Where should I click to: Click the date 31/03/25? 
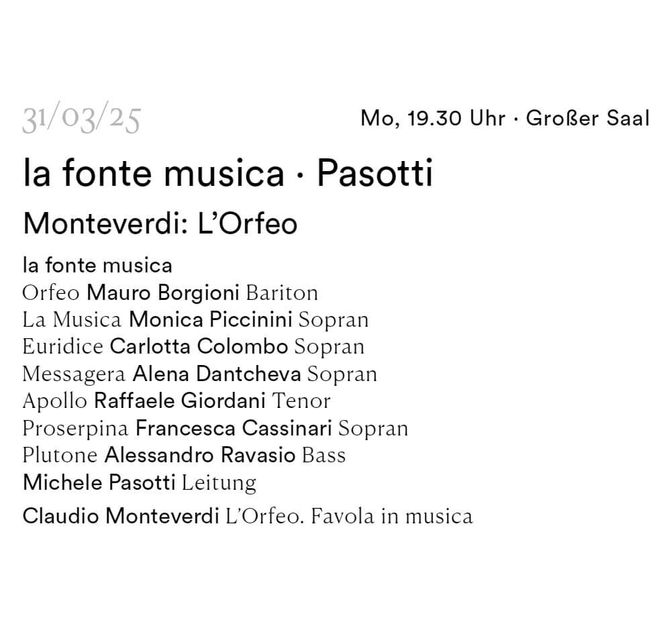click(x=81, y=118)
